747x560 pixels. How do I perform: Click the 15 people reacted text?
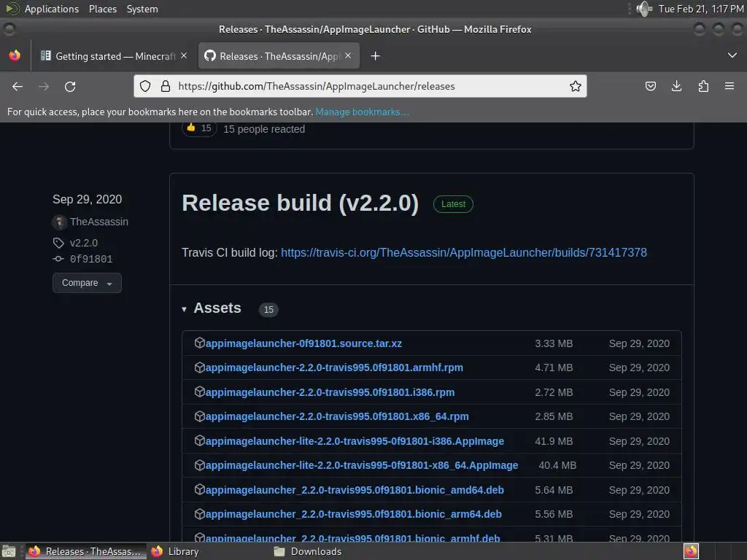click(264, 129)
